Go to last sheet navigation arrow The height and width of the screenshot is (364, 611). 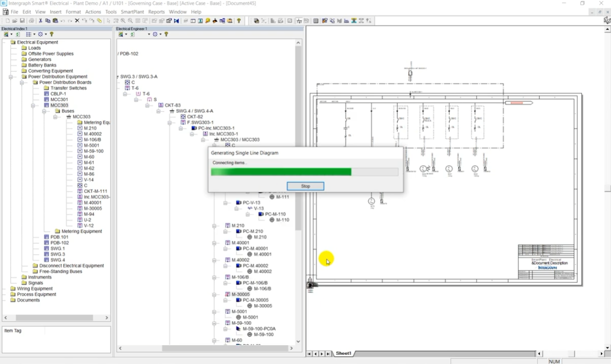[328, 354]
